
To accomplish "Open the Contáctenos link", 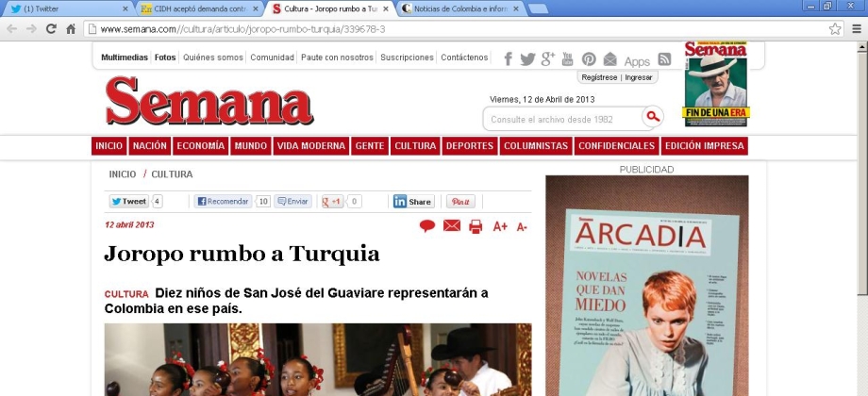I will [x=464, y=58].
